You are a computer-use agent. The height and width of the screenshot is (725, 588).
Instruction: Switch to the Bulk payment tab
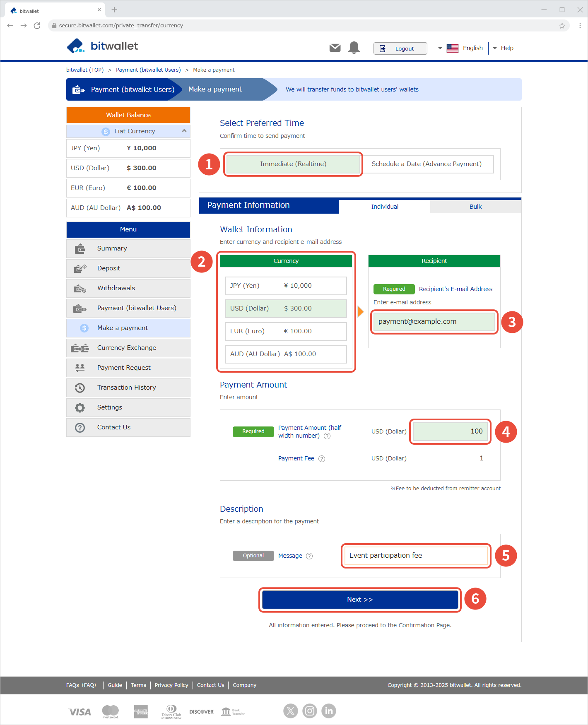[475, 207]
